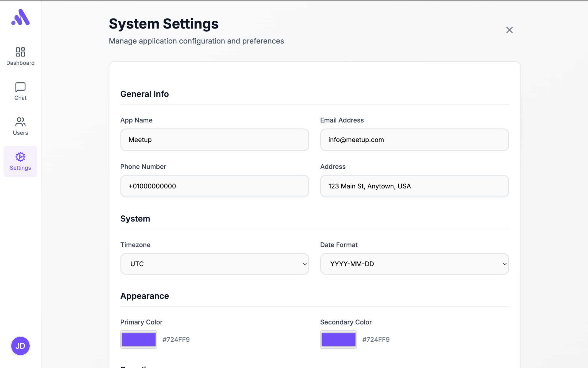Screen dimensions: 588x368
Task: Click the JD user avatar
Action: pyautogui.click(x=20, y=346)
